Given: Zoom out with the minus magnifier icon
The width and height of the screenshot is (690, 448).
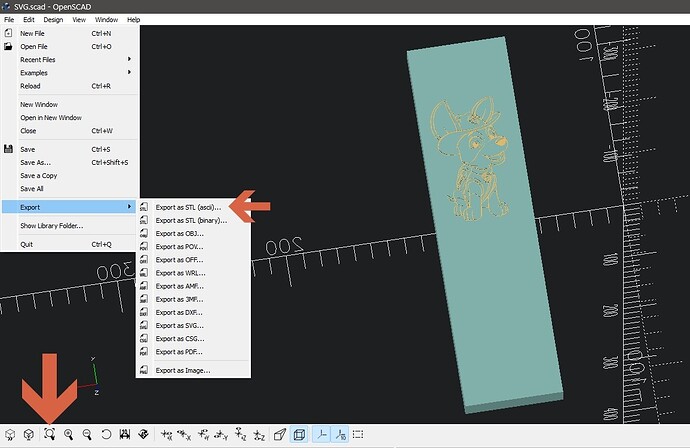Looking at the screenshot, I should point(87,435).
